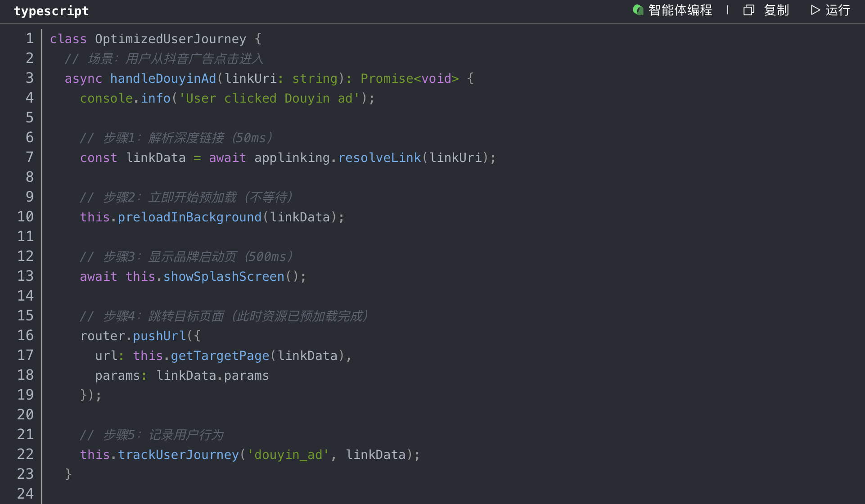865x504 pixels.
Task: Click the resolveLink function call
Action: 379,158
